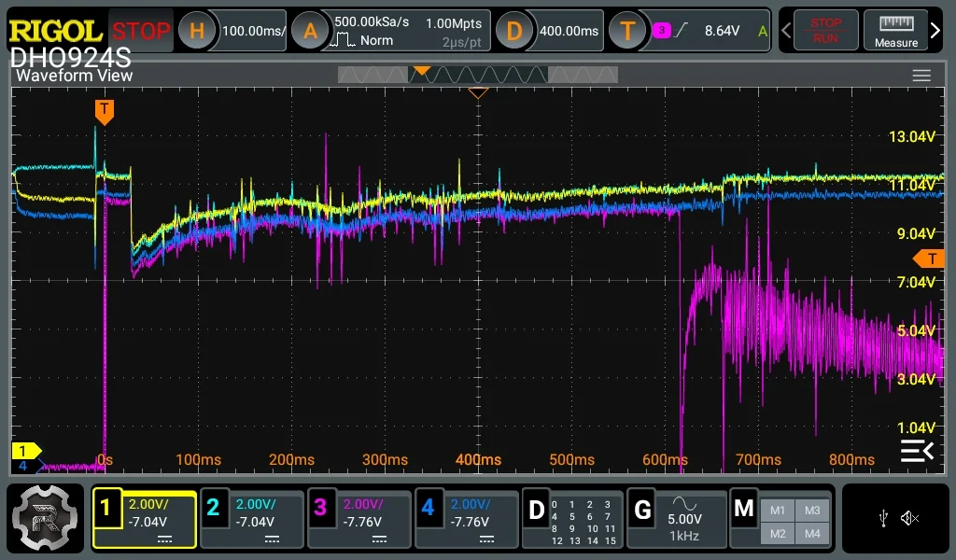Viewport: 956px width, 560px height.
Task: Select the channel 4 ground offset marker
Action: [27, 466]
